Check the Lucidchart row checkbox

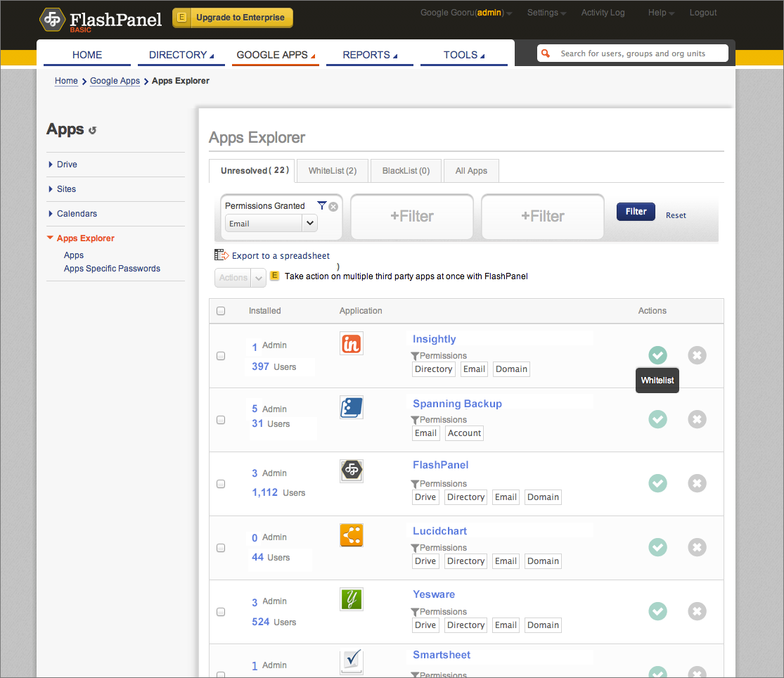click(221, 548)
